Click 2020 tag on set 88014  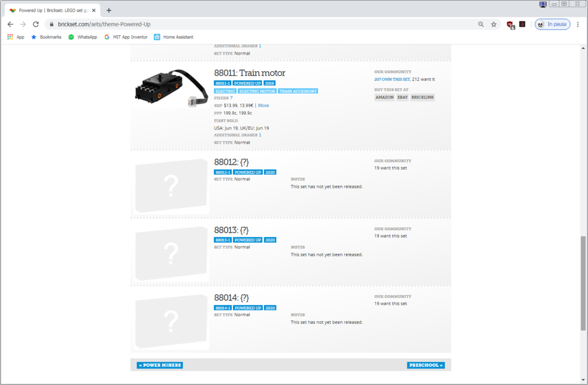[270, 308]
